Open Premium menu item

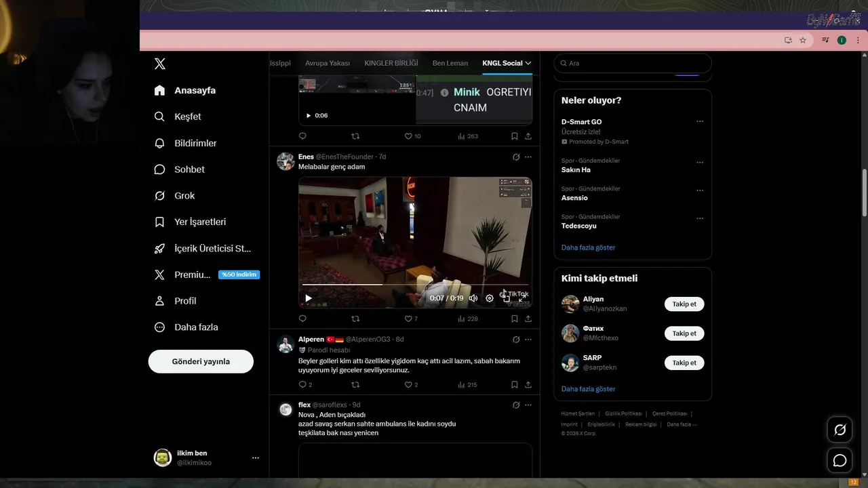(182, 274)
